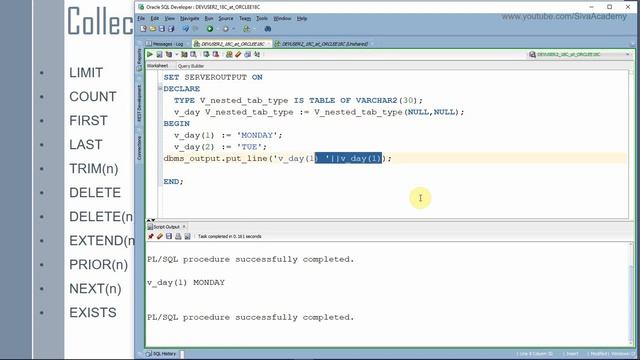The width and height of the screenshot is (640, 360).
Task: Open the Run menu
Action: point(209,18)
